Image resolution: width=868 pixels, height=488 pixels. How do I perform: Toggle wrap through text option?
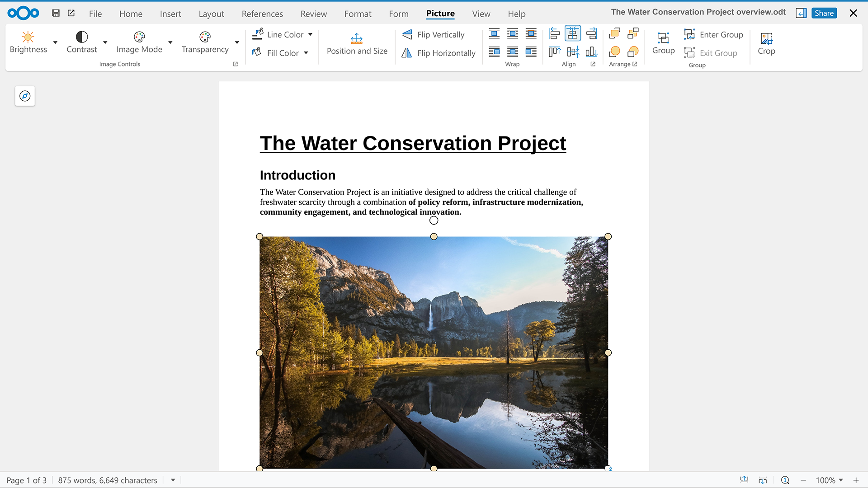513,52
